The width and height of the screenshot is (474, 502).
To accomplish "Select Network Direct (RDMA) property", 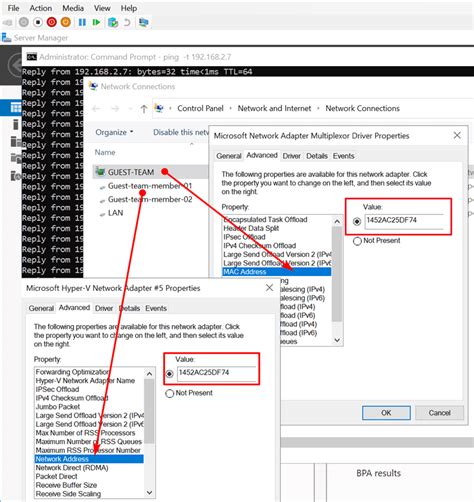I will pyautogui.click(x=72, y=468).
